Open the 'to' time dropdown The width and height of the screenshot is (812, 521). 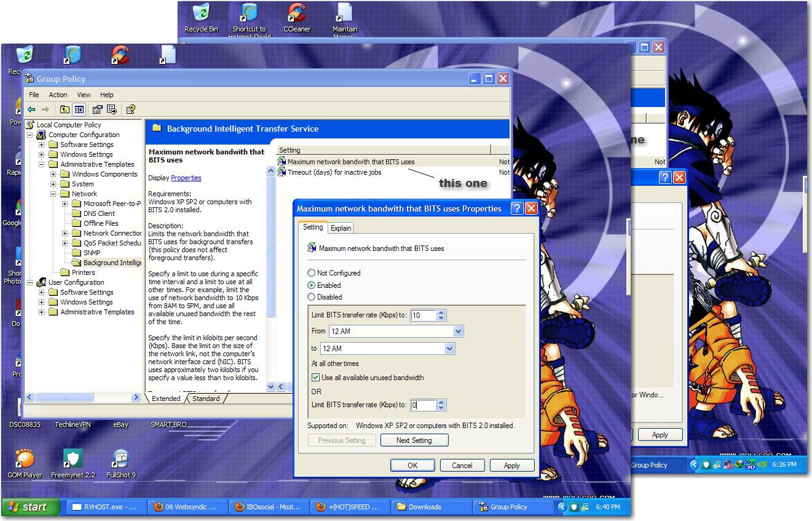[x=449, y=349]
